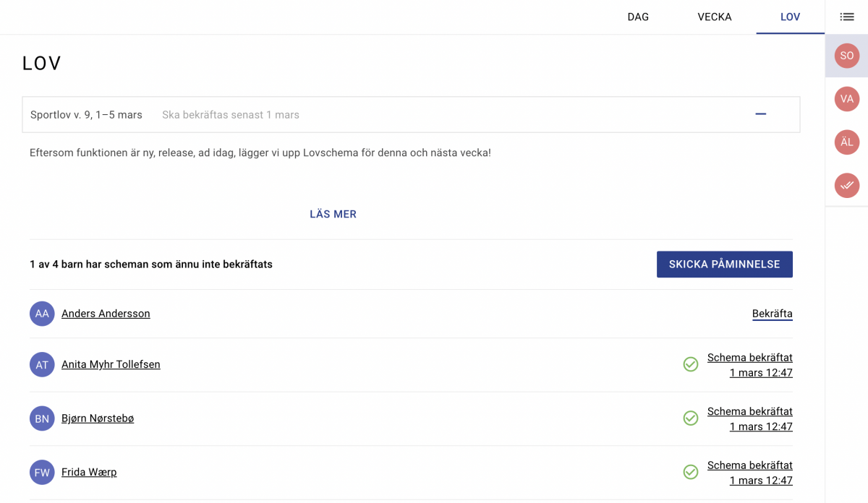
Task: Click green checkmark beside Anita's confirmed schema
Action: pos(691,364)
